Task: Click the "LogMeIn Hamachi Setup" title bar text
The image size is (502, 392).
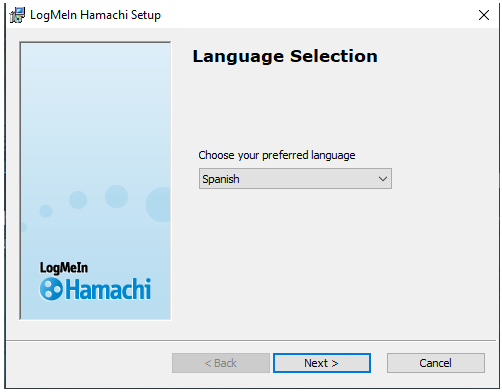Action: click(x=95, y=15)
